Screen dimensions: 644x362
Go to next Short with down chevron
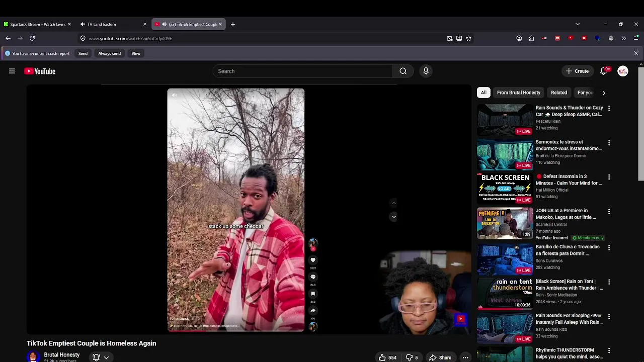tap(393, 217)
